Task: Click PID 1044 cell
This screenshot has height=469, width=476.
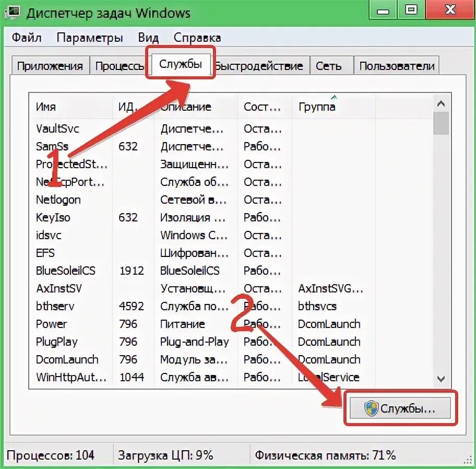Action: pyautogui.click(x=132, y=377)
